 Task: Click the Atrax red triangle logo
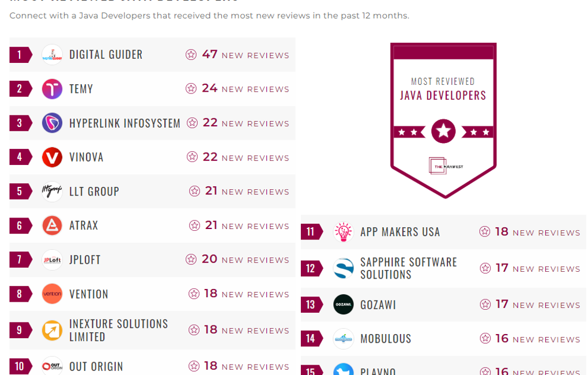click(x=52, y=226)
